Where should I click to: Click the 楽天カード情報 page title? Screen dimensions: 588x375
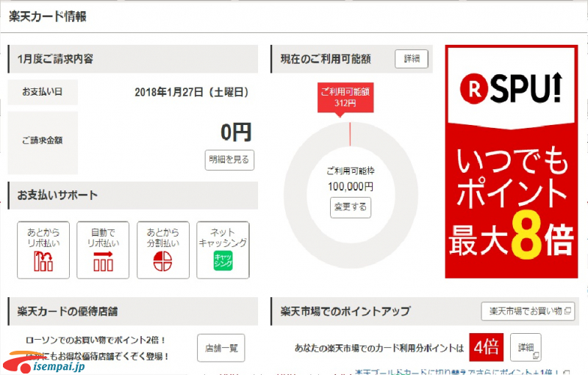pos(48,16)
